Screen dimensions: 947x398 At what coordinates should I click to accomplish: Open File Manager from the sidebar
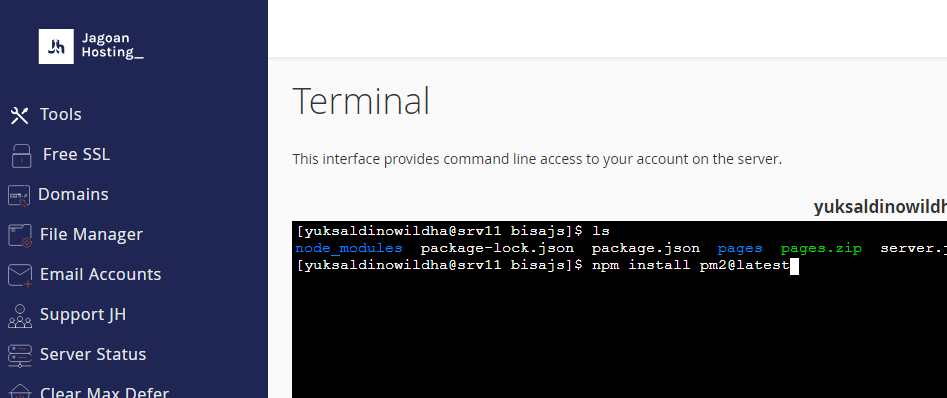click(x=91, y=234)
